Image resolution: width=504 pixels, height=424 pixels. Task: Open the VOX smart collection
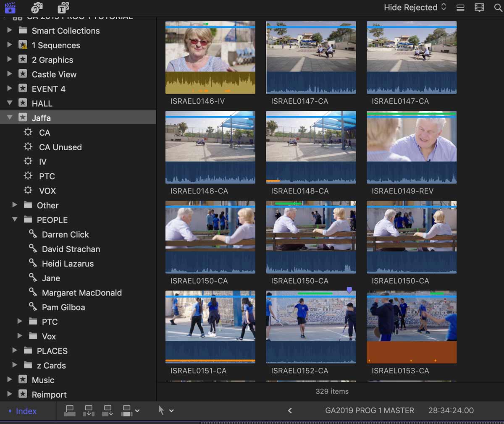[47, 191]
